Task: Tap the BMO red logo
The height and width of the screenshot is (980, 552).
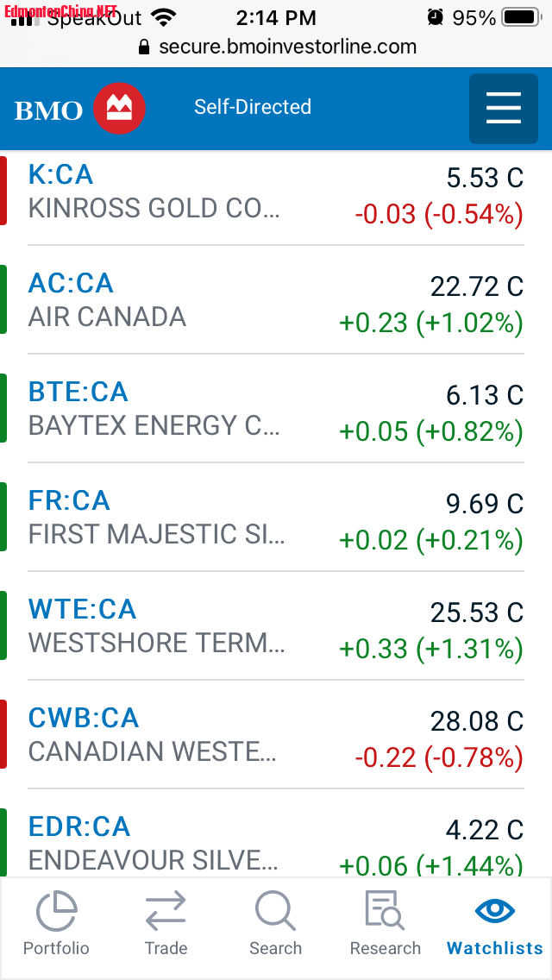Action: click(119, 109)
